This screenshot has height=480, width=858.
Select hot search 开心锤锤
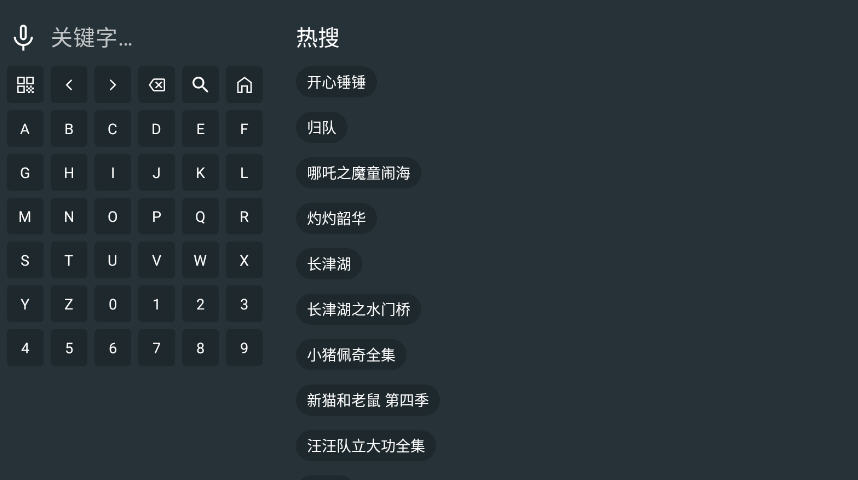point(336,82)
